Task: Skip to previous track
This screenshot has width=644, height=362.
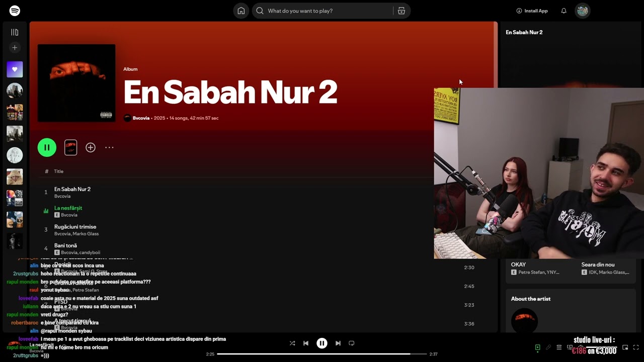Action: click(306, 343)
